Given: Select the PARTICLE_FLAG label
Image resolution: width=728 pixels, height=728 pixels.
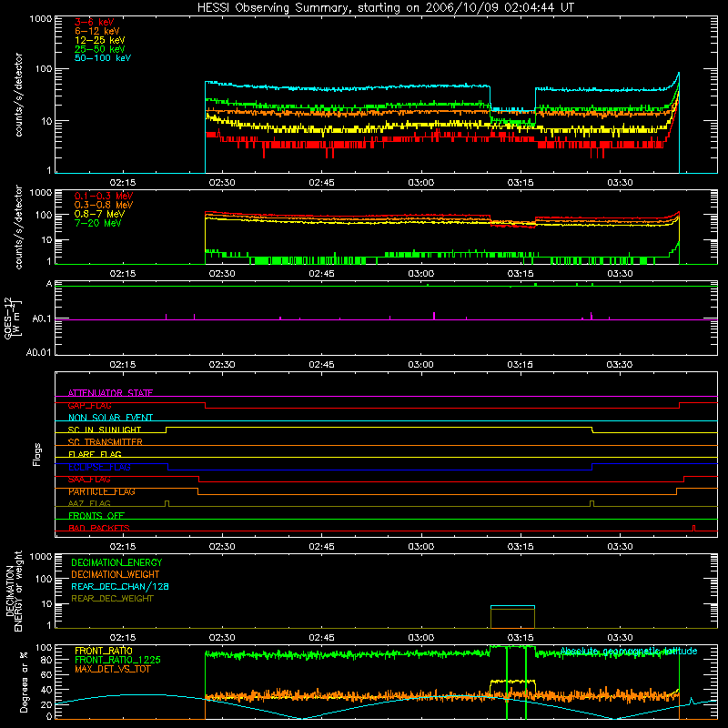Looking at the screenshot, I should 102,491.
